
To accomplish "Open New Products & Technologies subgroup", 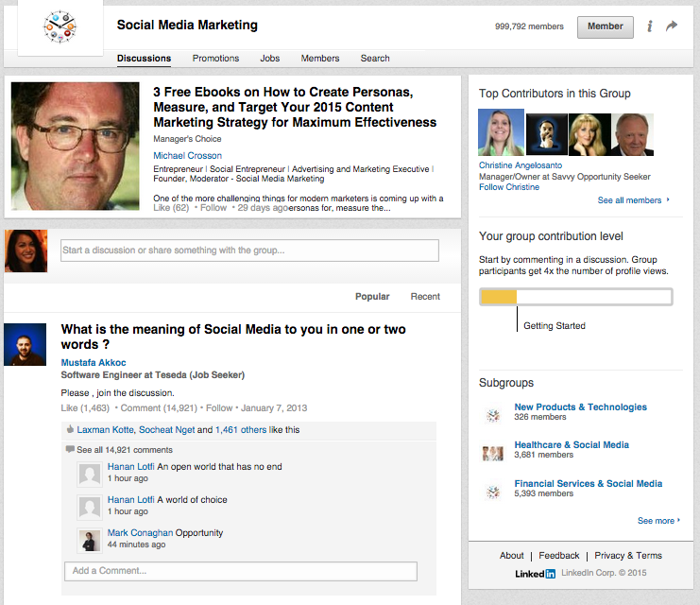I will [x=580, y=407].
